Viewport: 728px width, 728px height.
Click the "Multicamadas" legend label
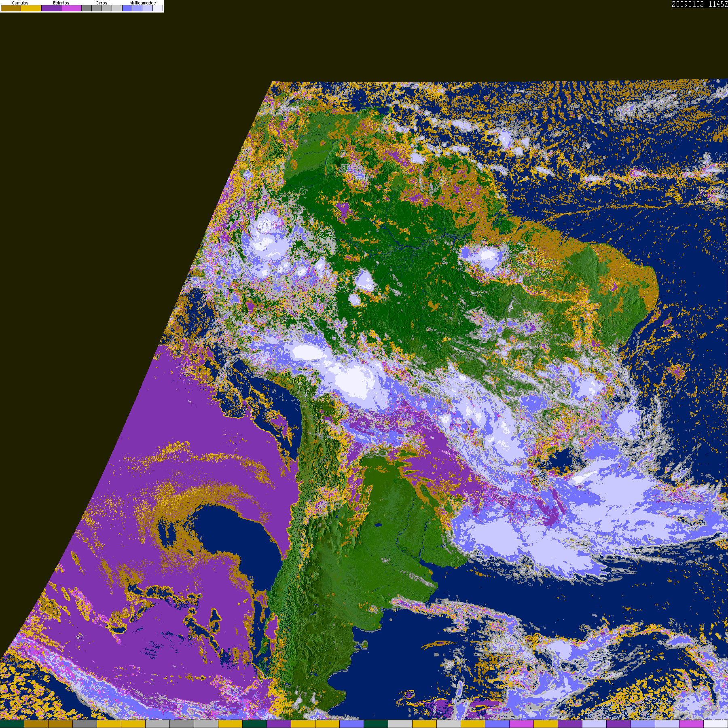point(142,3)
